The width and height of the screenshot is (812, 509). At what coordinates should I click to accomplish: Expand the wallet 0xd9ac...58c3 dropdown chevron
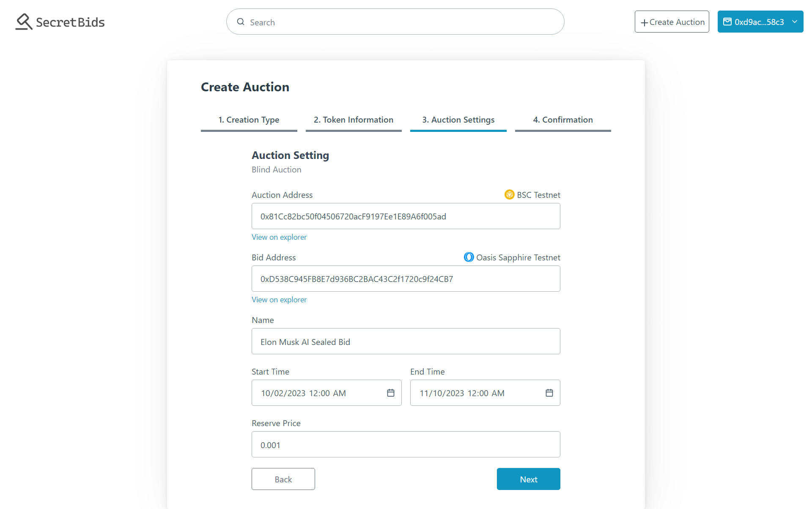coord(795,22)
